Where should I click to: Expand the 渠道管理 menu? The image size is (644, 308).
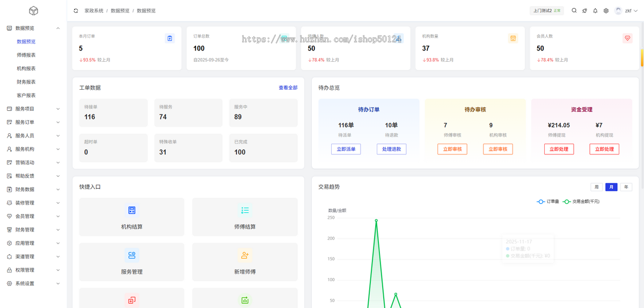(x=33, y=256)
